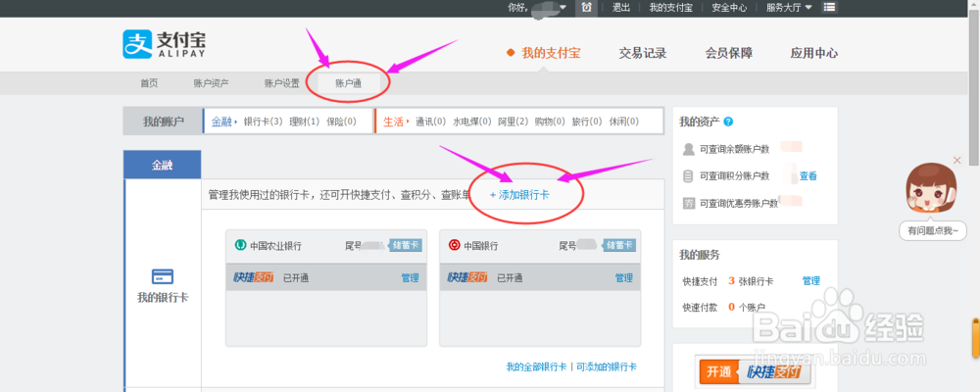Select the blue 金融 side tab
Image resolution: width=980 pixels, height=392 pixels.
163,166
